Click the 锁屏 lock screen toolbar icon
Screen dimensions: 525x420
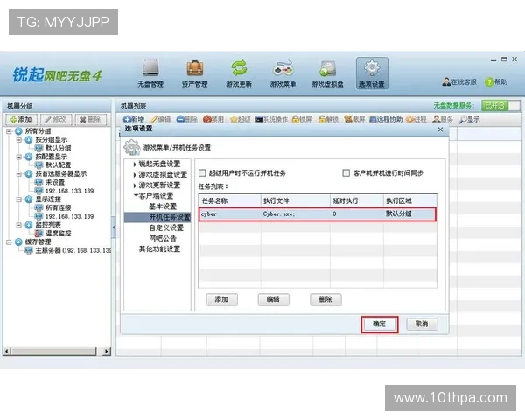click(x=302, y=119)
